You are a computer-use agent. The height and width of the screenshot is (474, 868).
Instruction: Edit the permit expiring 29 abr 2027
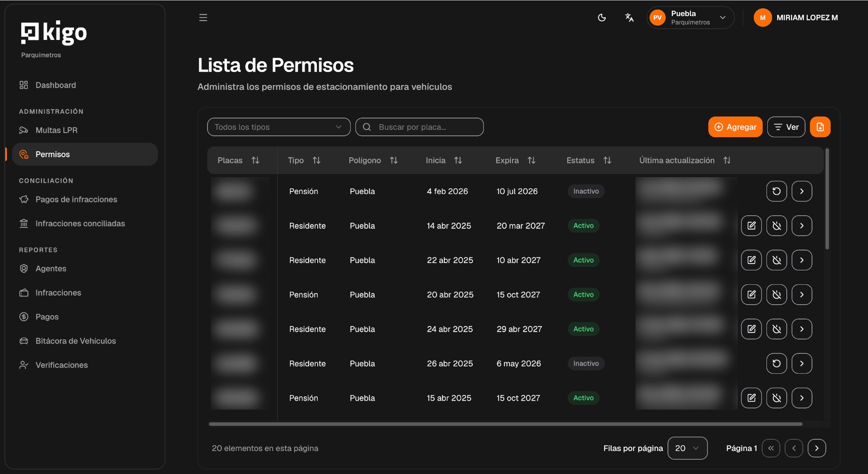(x=751, y=329)
